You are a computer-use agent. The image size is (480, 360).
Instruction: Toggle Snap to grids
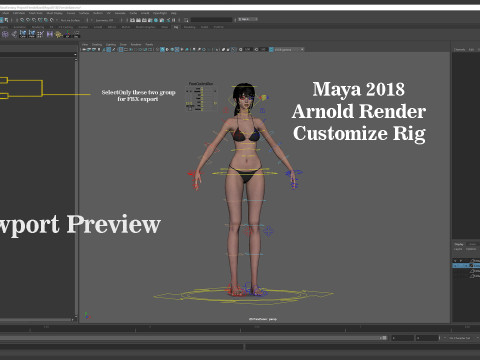(x=22, y=20)
